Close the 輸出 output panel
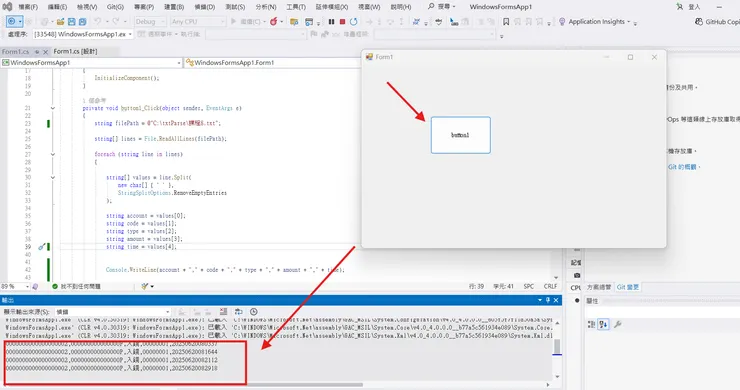This screenshot has height=390, width=740. click(x=556, y=300)
